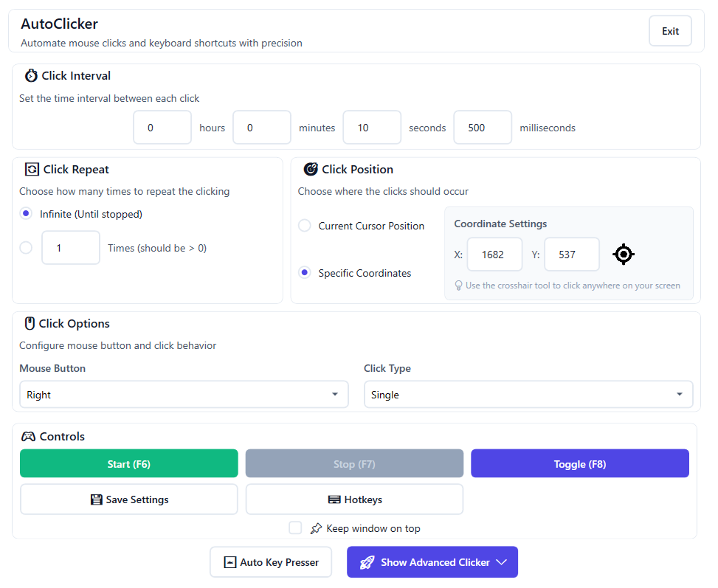This screenshot has height=588, width=718.
Task: Click the Exit button
Action: point(669,31)
